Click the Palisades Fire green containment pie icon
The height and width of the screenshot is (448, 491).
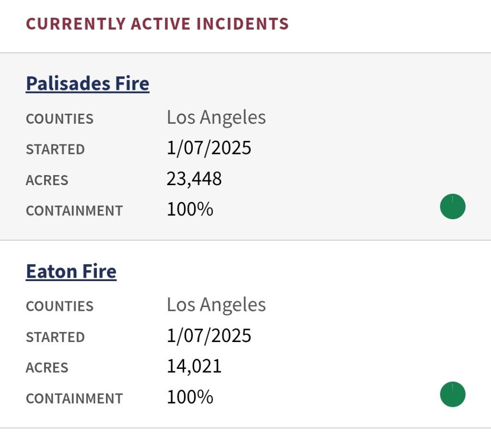pos(453,207)
